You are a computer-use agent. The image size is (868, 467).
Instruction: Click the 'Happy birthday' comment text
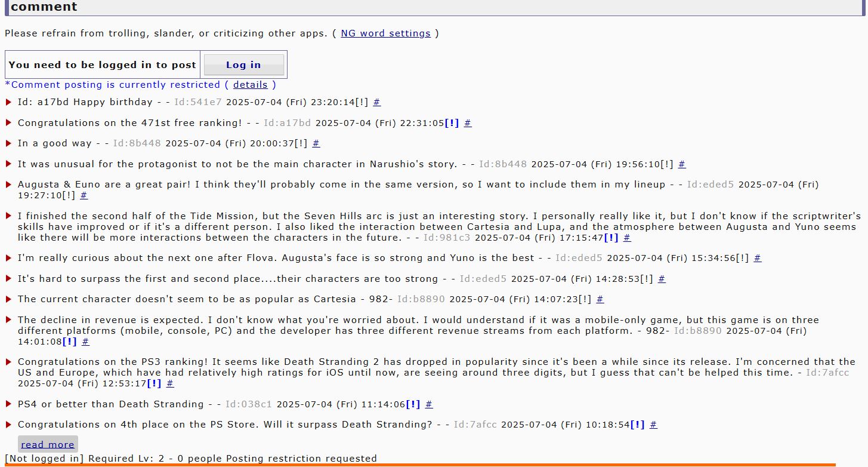pyautogui.click(x=113, y=102)
